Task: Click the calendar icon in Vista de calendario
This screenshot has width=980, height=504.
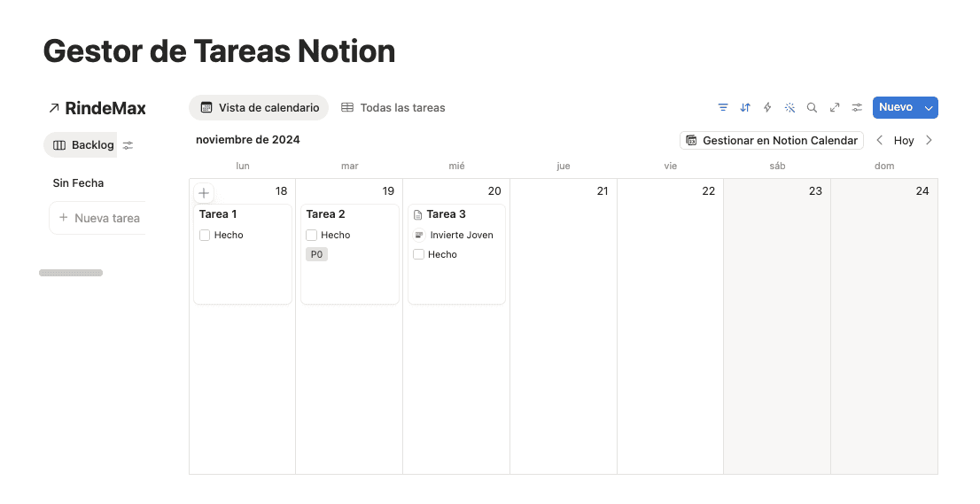Action: click(x=206, y=107)
